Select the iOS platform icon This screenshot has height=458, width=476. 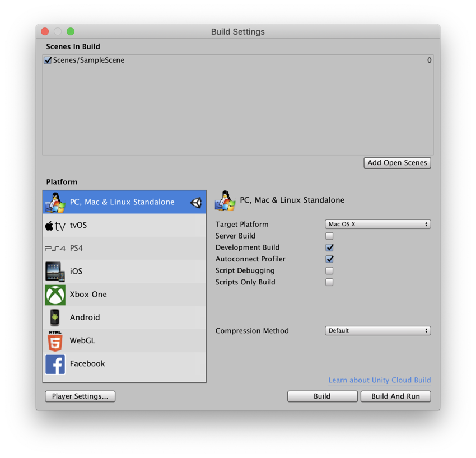point(55,271)
